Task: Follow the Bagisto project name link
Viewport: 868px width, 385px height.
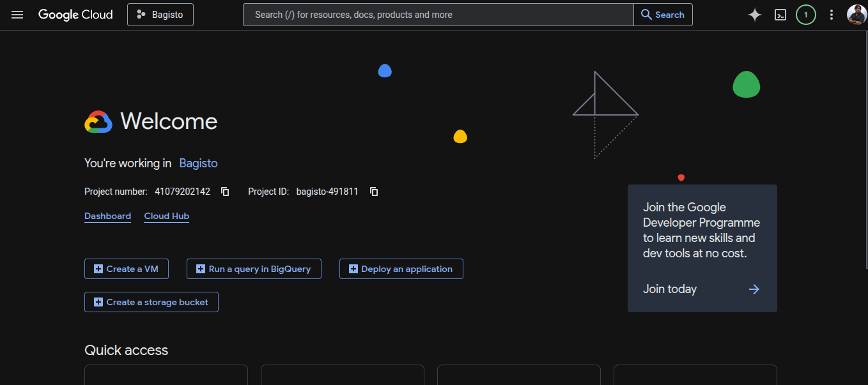Action: click(x=198, y=163)
